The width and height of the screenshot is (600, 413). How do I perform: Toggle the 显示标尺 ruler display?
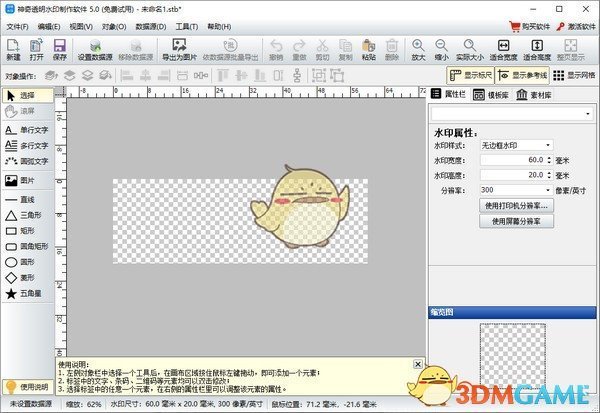(x=470, y=75)
